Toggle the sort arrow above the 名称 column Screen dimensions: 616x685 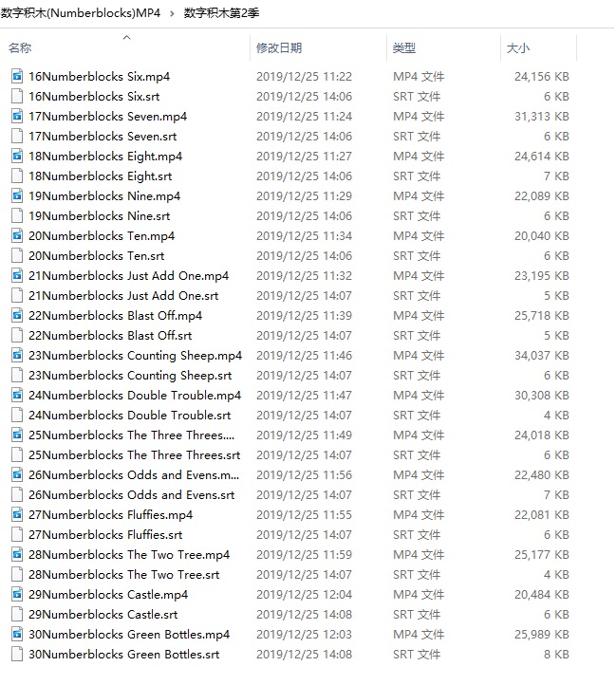pos(126,38)
